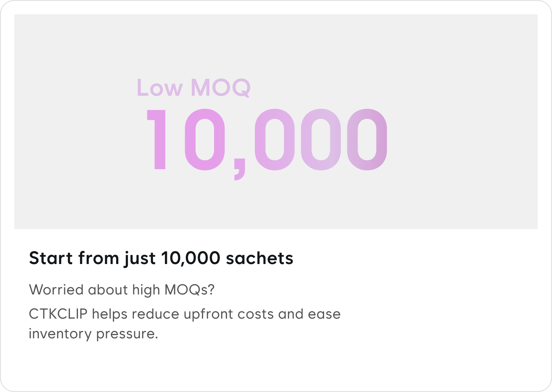
Task: Click the first large zero after the 1
Action: coord(205,140)
